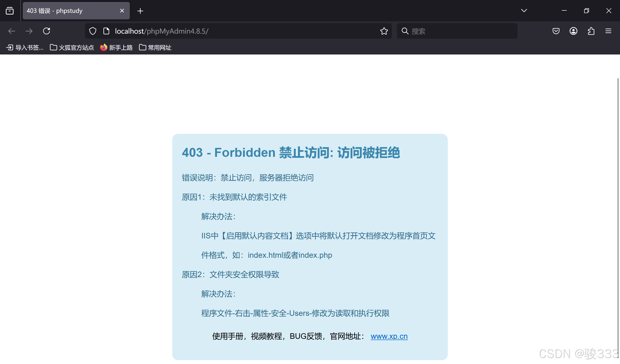
Task: Open recent browsing sidebar icon
Action: (x=10, y=11)
